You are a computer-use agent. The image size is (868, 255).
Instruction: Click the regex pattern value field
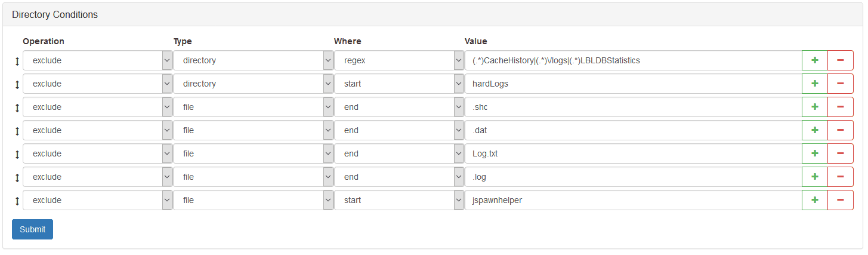click(x=633, y=60)
